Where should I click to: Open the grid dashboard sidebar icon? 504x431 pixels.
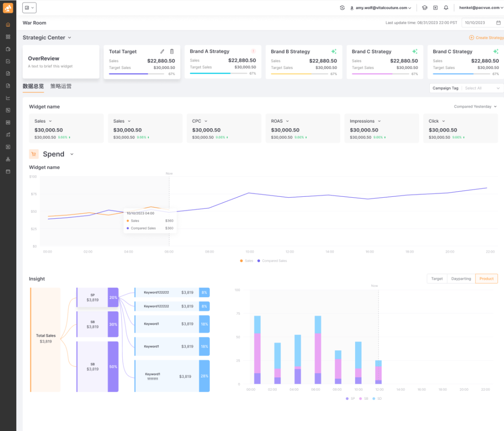8,37
